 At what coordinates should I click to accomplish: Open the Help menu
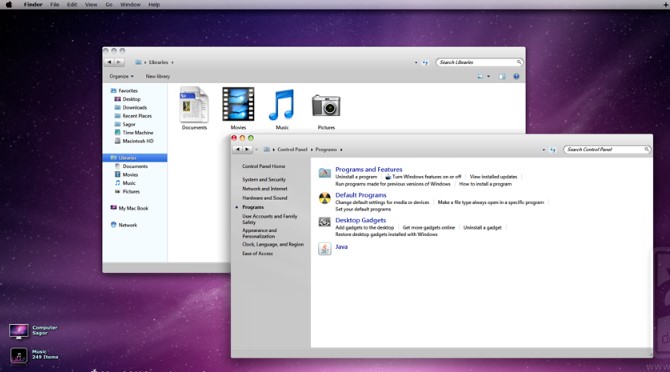click(154, 5)
